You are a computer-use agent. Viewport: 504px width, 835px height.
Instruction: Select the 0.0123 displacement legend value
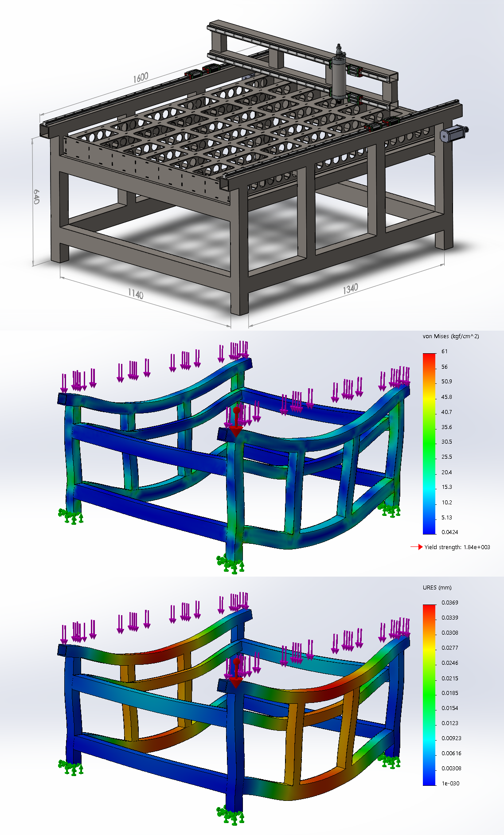coord(450,723)
